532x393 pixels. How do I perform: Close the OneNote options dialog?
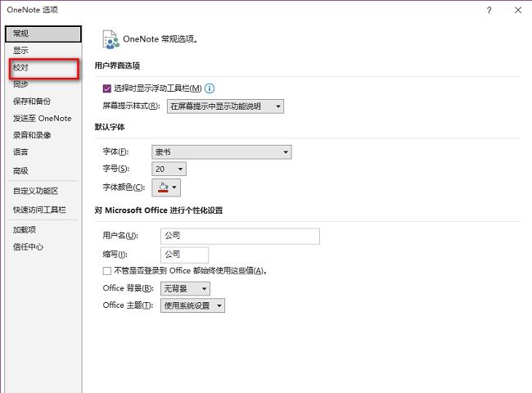pos(517,10)
